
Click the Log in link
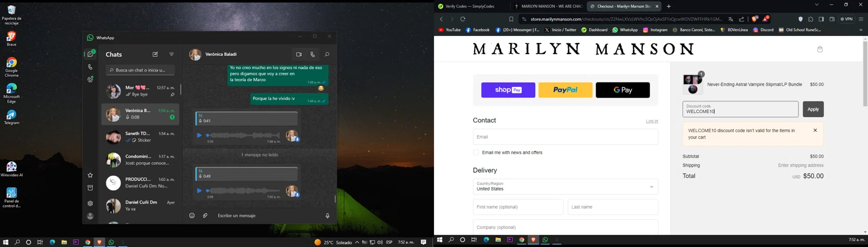tap(652, 121)
